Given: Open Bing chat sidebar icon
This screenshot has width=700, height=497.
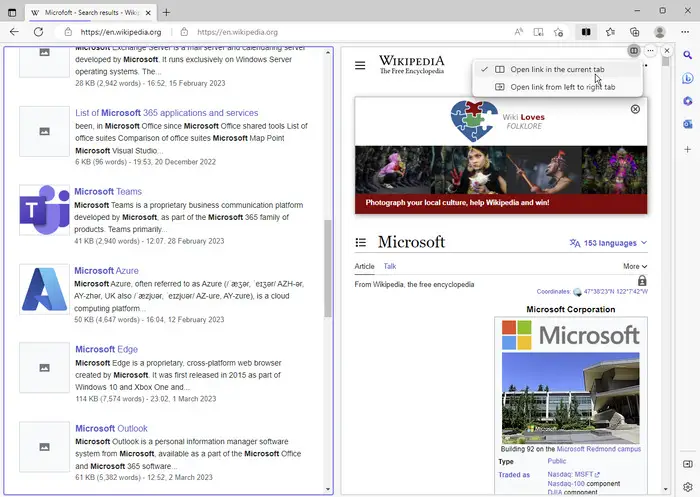Looking at the screenshot, I should (x=688, y=78).
